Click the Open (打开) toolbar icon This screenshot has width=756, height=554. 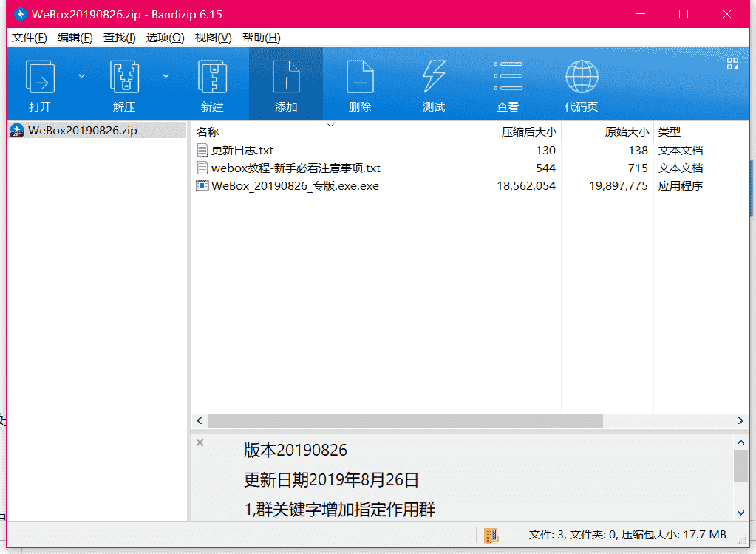40,77
